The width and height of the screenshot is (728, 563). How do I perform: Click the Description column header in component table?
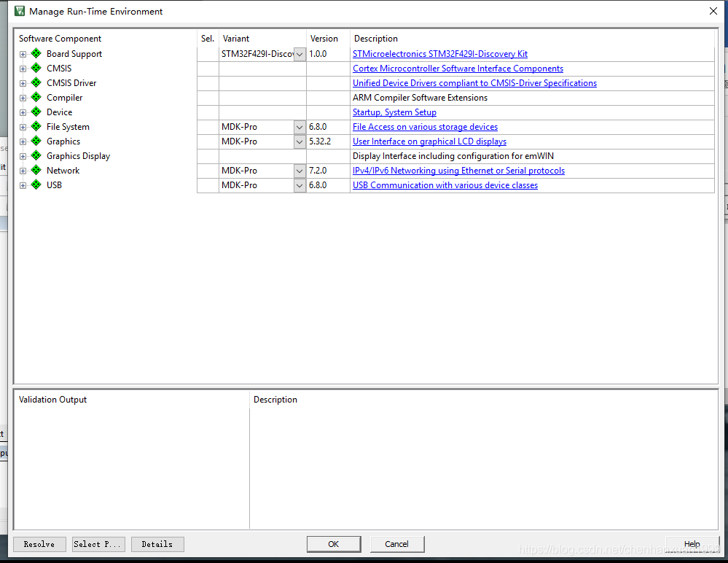(x=375, y=39)
